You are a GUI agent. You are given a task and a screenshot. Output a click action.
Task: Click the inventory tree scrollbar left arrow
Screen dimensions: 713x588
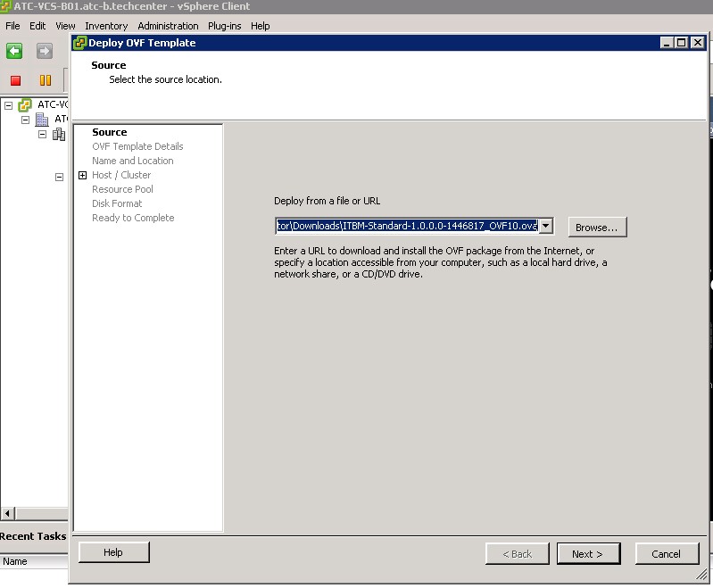point(8,514)
